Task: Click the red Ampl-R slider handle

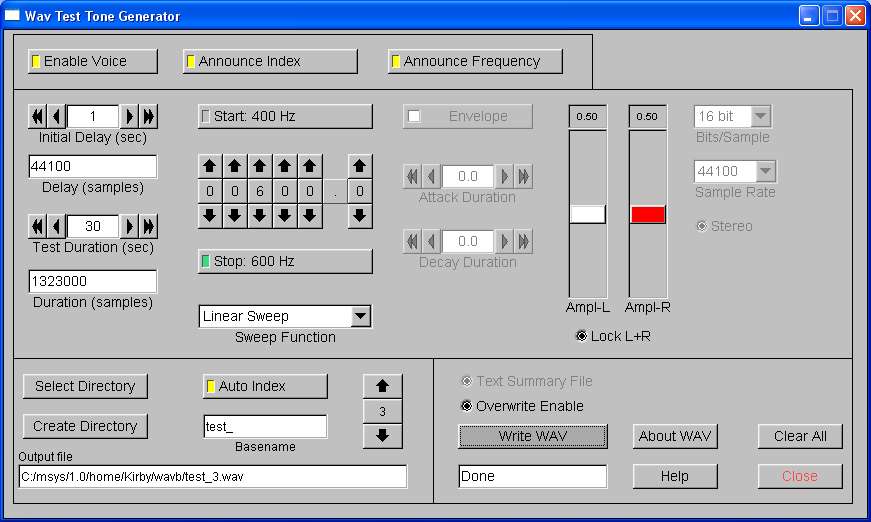Action: tap(648, 214)
